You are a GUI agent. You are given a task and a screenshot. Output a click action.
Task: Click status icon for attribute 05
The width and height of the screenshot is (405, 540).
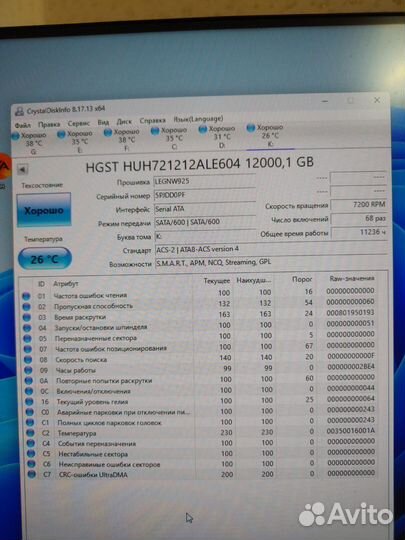(28, 339)
